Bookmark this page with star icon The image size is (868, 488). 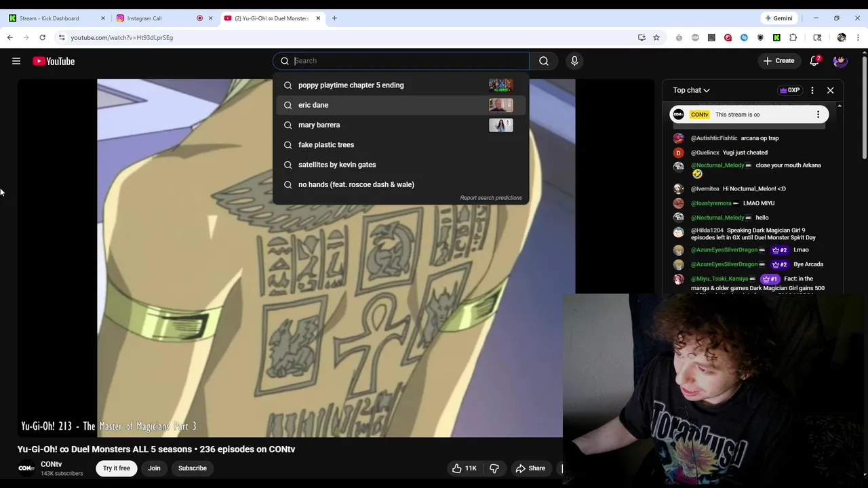coord(656,37)
